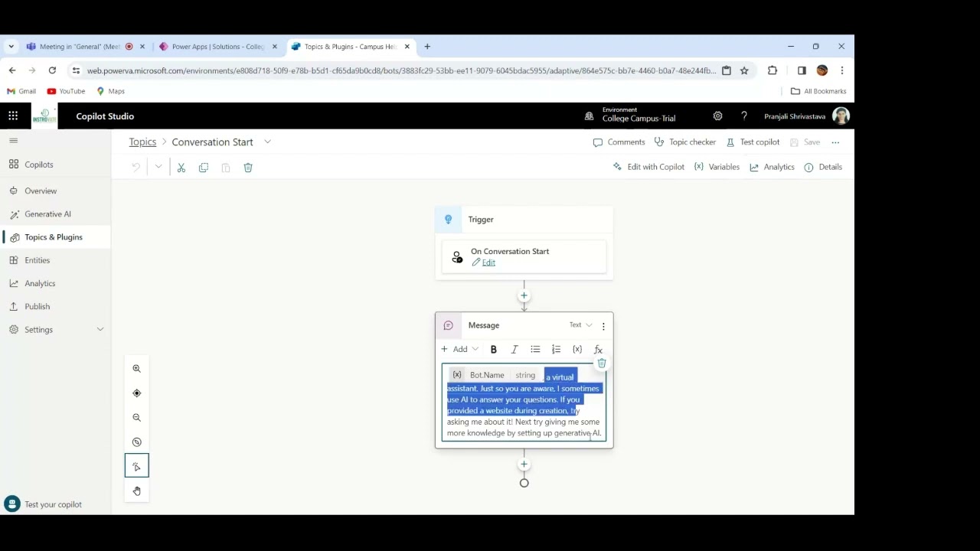
Task: Open the Add dropdown in Message node
Action: coord(460,350)
